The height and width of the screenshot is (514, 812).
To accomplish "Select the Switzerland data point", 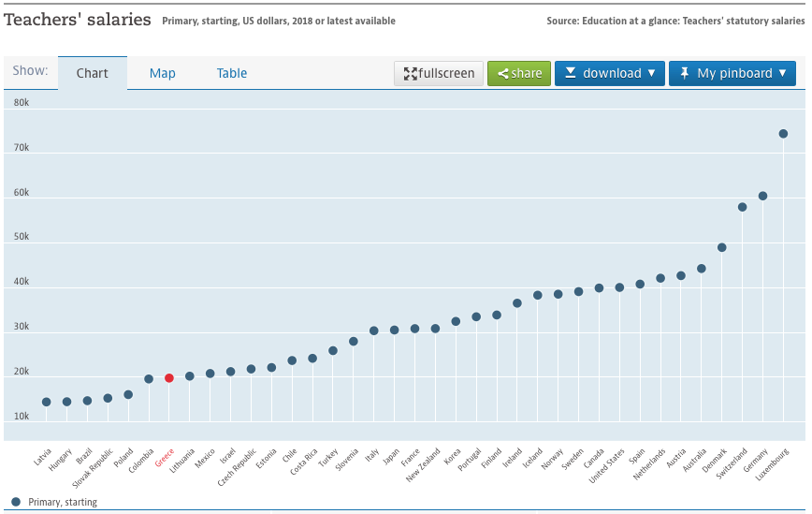I will [742, 207].
